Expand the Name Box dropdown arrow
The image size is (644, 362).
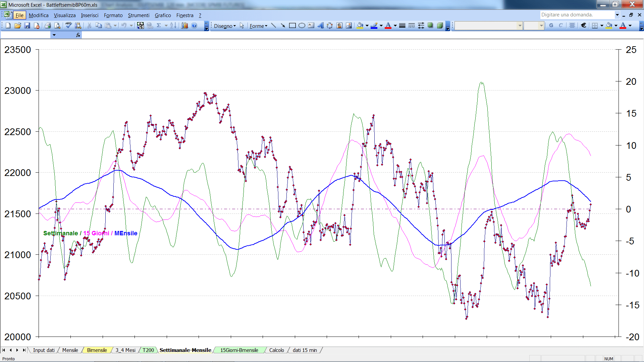coord(54,35)
